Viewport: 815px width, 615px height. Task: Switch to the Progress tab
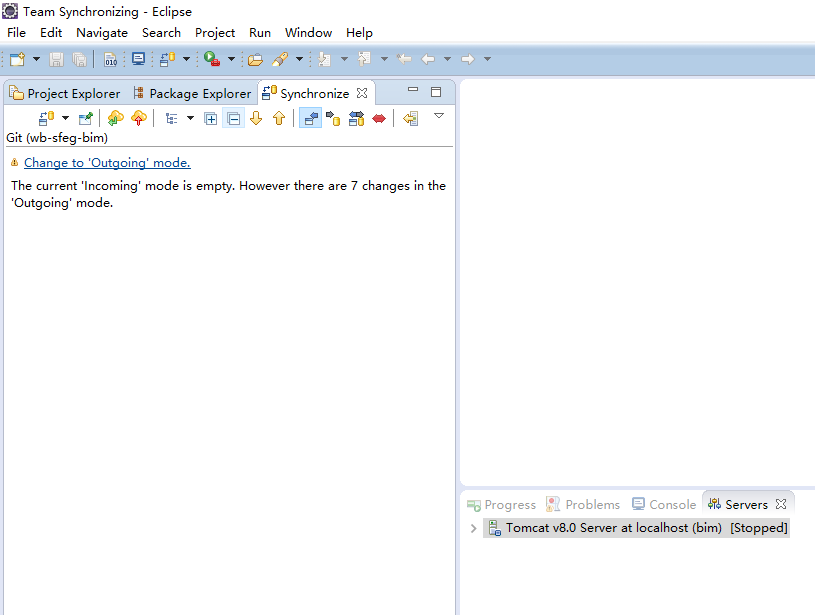(502, 504)
